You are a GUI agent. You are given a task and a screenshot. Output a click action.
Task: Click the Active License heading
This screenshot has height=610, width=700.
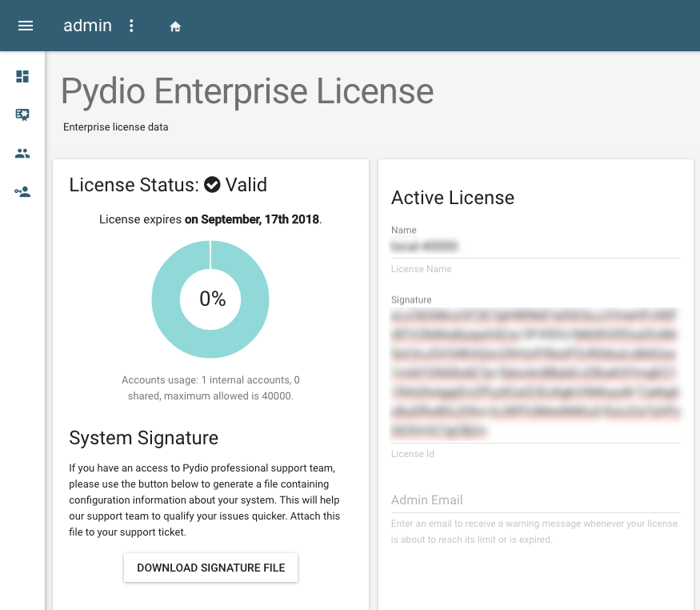coord(453,198)
